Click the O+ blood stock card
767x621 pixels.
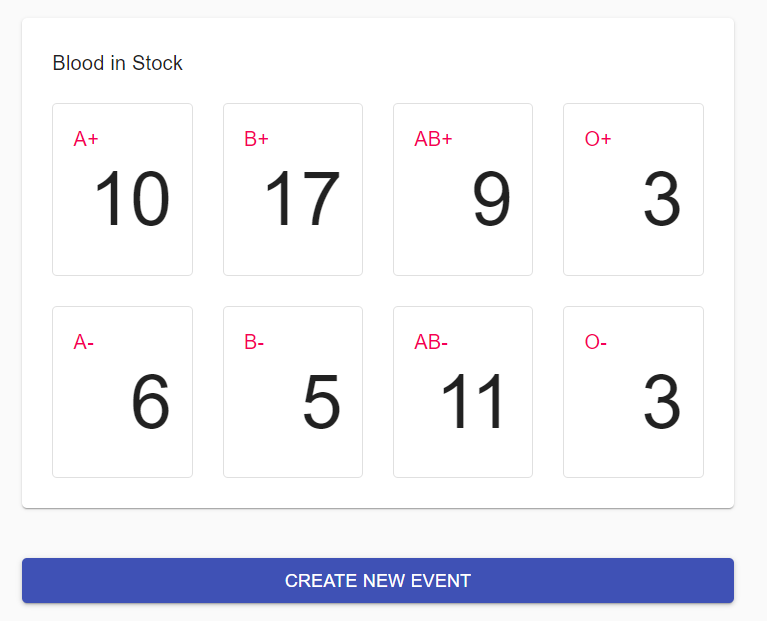pyautogui.click(x=633, y=189)
